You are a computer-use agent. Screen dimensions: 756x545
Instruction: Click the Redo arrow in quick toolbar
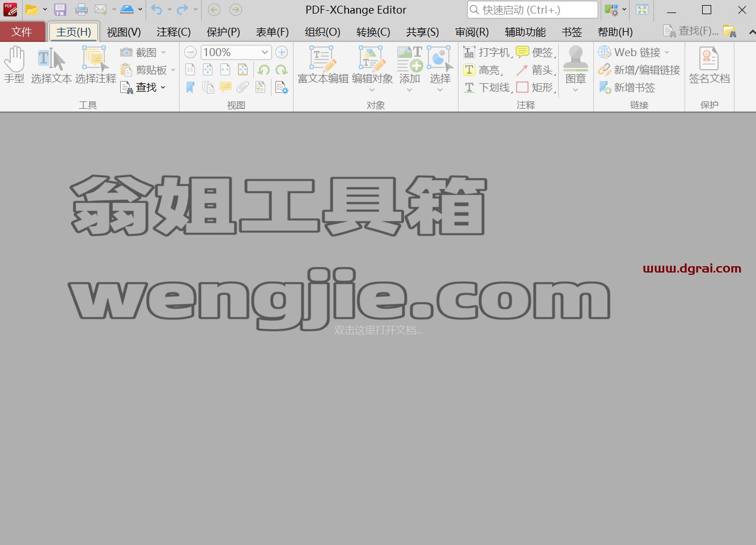point(182,10)
